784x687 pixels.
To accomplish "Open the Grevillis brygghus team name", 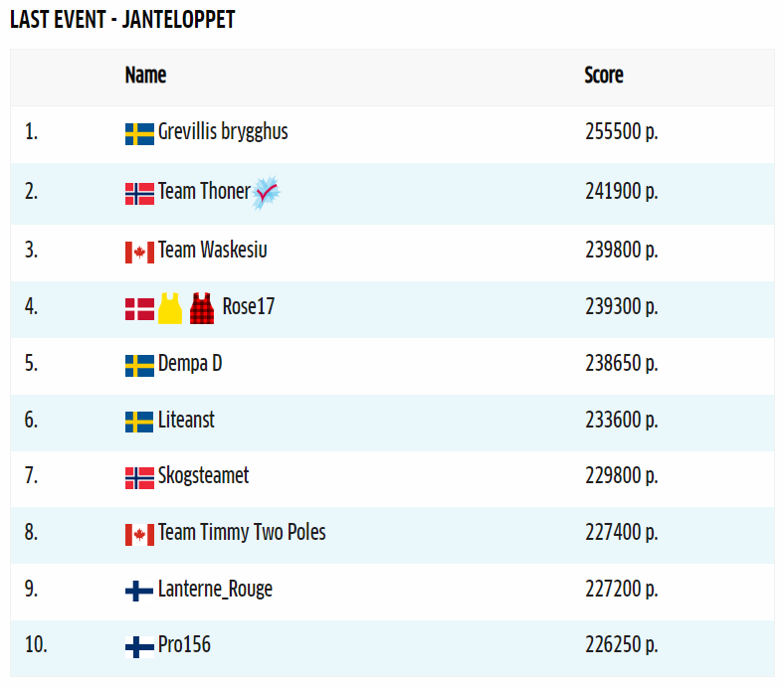I will pos(223,132).
